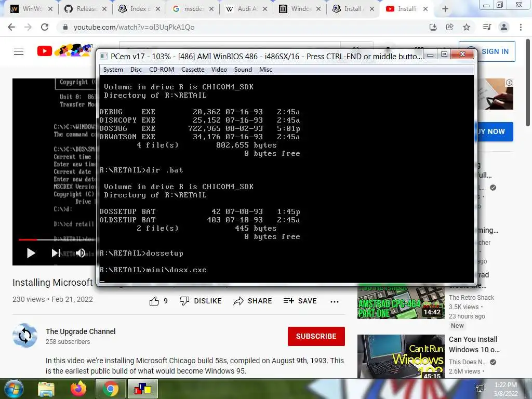Click video progress bar
The width and height of the screenshot is (532, 399).
pos(57,240)
